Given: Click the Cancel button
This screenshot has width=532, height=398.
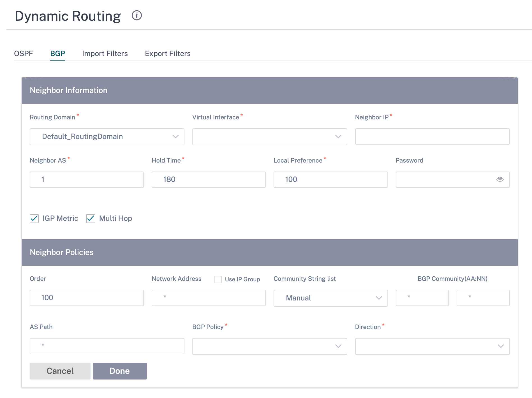Looking at the screenshot, I should (60, 371).
